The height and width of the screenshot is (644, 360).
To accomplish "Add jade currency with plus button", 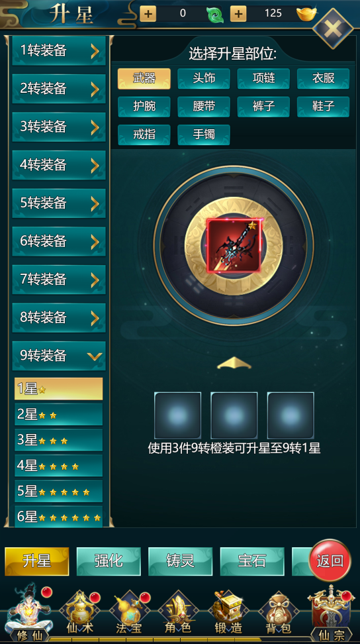I will tap(148, 14).
